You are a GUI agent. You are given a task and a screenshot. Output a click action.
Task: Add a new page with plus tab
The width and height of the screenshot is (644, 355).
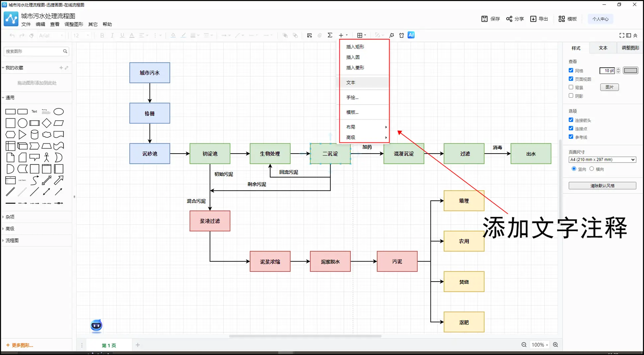tap(137, 345)
